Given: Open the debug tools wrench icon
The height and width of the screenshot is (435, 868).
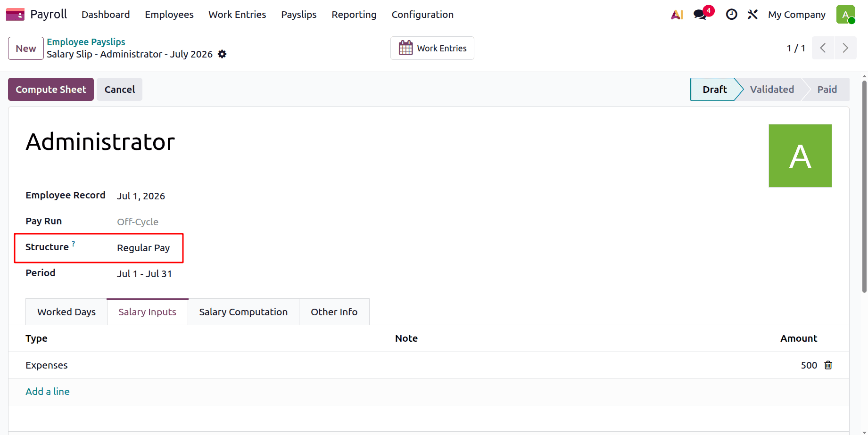Looking at the screenshot, I should pos(752,15).
